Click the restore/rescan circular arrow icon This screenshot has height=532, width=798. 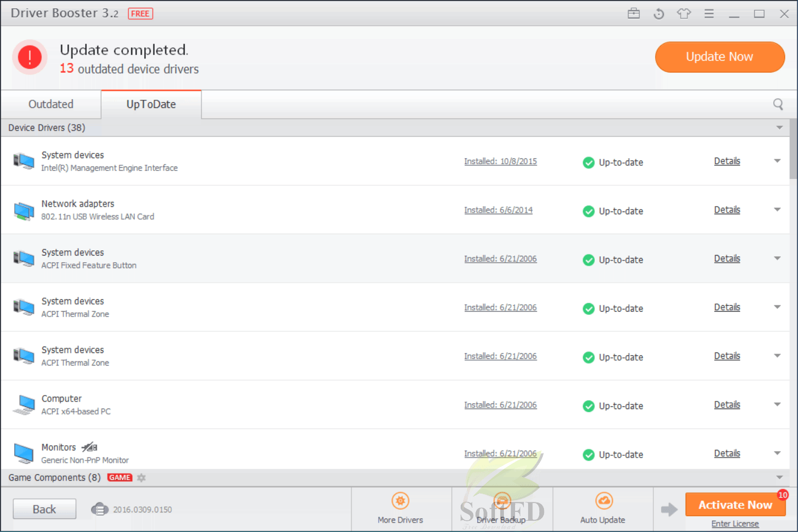tap(659, 14)
